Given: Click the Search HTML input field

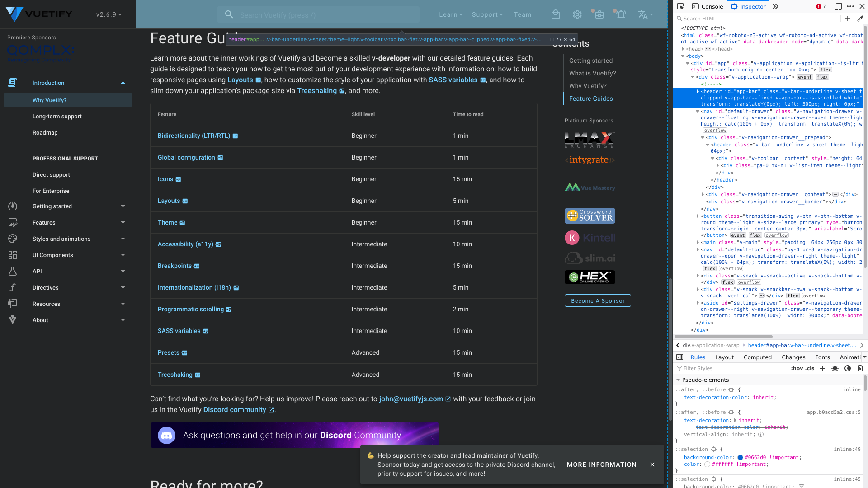Looking at the screenshot, I should point(759,19).
